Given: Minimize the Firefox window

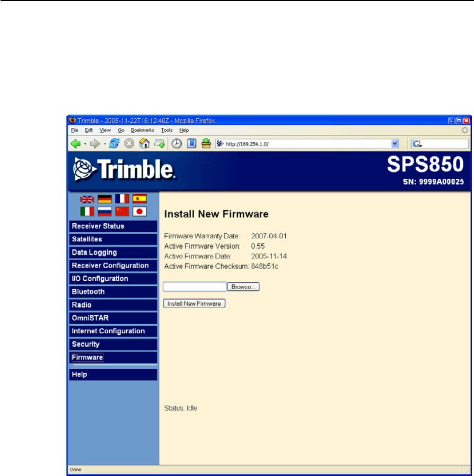Looking at the screenshot, I should click(x=451, y=121).
